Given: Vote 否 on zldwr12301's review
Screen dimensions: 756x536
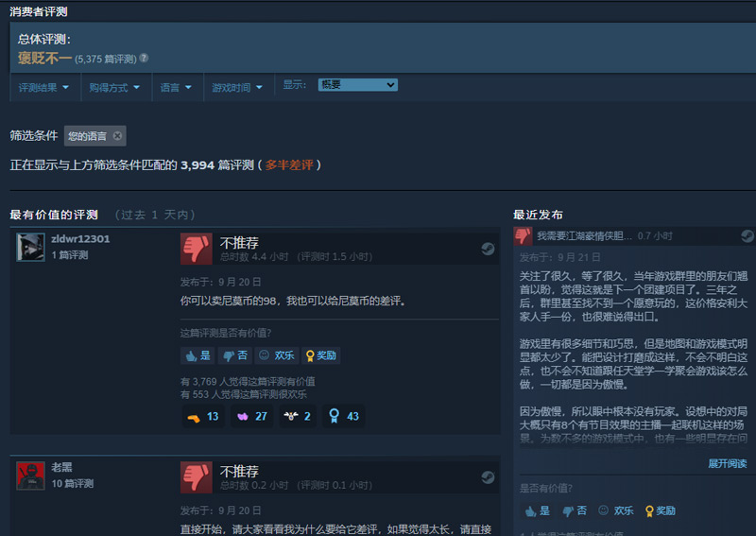Looking at the screenshot, I should 235,355.
